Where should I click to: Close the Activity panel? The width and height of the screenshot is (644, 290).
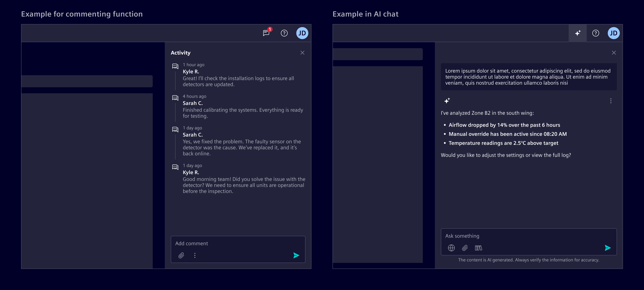(x=302, y=52)
